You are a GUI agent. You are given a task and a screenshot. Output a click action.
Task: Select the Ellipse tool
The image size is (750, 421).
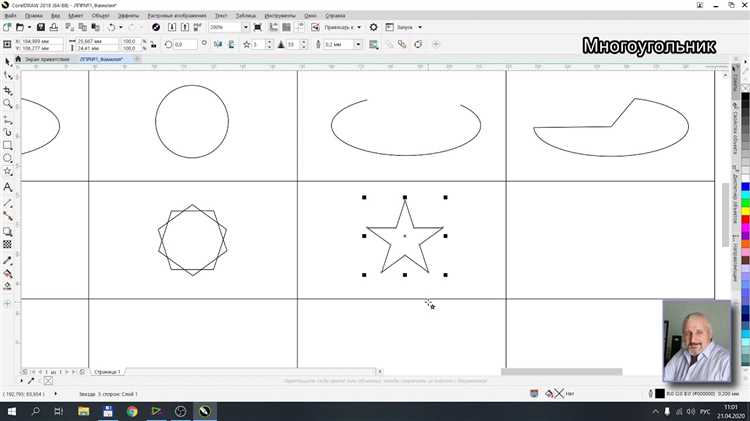pyautogui.click(x=8, y=158)
